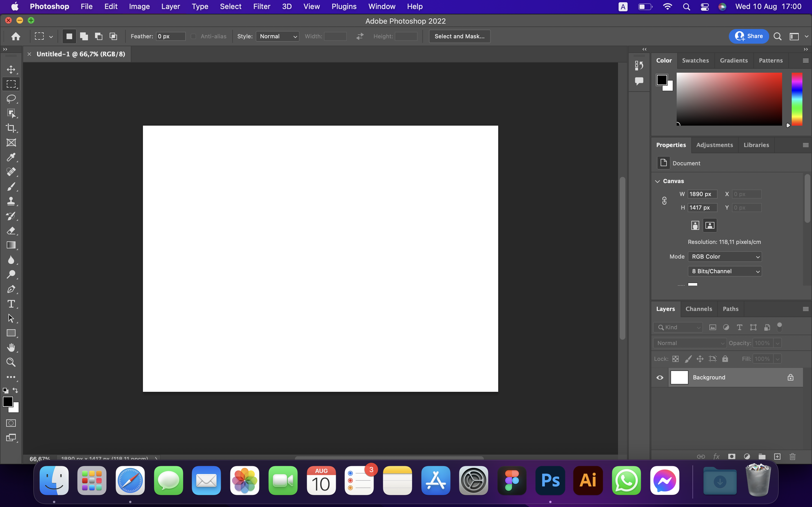Open the Mode dropdown showing RGB Color
This screenshot has height=507, width=812.
click(x=724, y=257)
